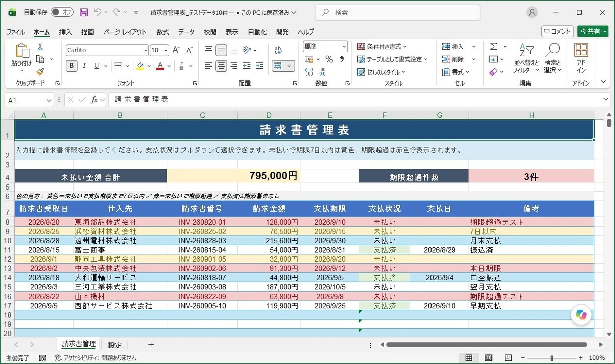
Task: Open the 数式 ribbon tab
Action: pyautogui.click(x=163, y=32)
